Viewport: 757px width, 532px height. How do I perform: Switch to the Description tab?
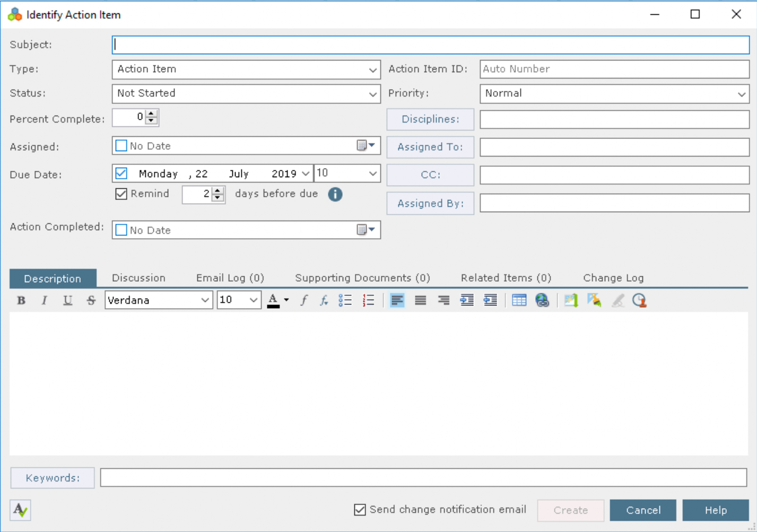pos(53,278)
